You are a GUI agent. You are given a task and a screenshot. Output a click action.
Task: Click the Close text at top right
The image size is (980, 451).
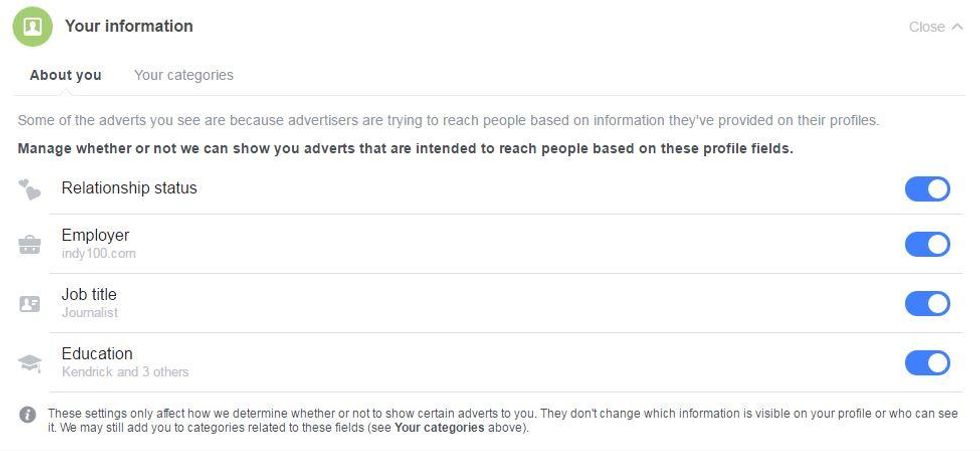tap(927, 27)
